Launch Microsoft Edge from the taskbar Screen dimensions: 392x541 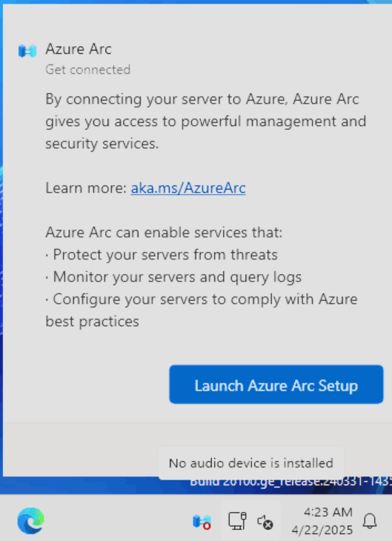[30, 521]
